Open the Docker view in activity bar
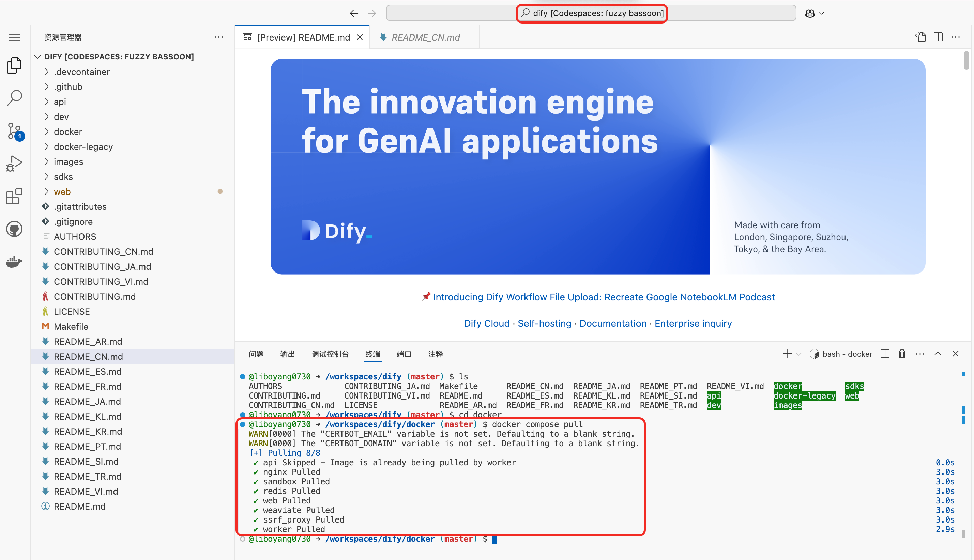Viewport: 974px width, 560px height. [x=15, y=262]
